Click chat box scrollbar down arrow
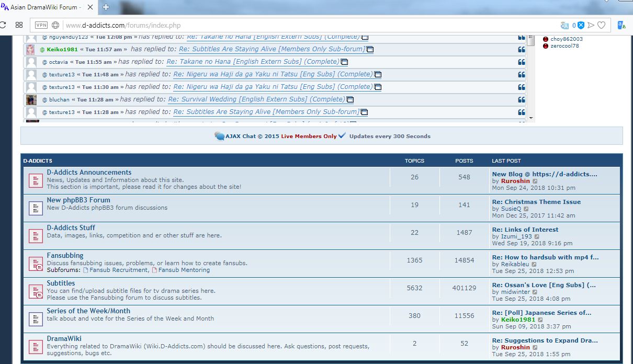The width and height of the screenshot is (633, 364). coord(531,118)
